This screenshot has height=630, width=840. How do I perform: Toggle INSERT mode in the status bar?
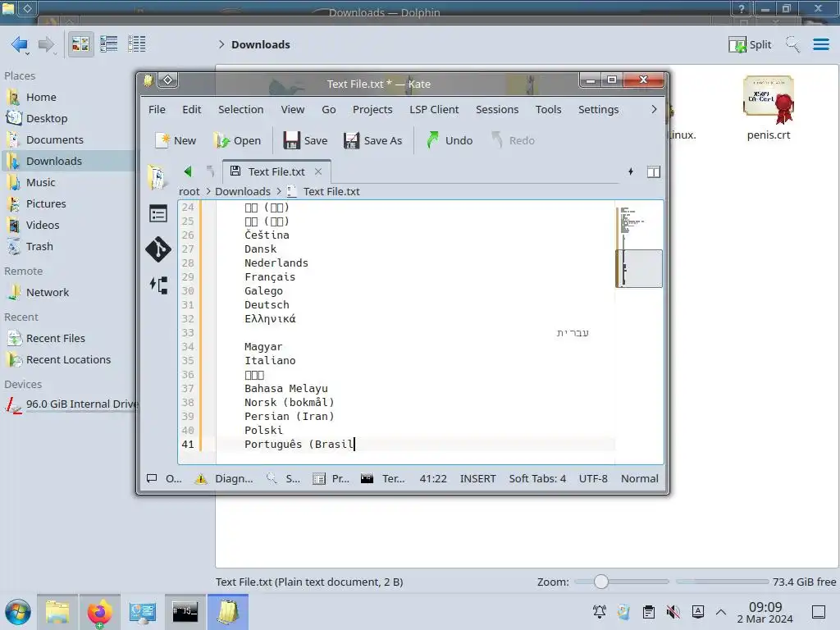[478, 478]
